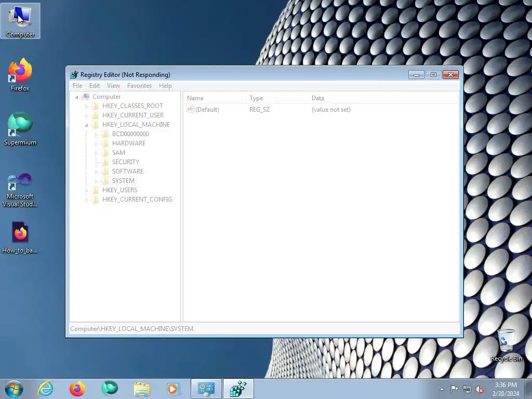Viewport: 532px width, 399px height.
Task: Close the Registry Editor window
Action: (x=450, y=75)
